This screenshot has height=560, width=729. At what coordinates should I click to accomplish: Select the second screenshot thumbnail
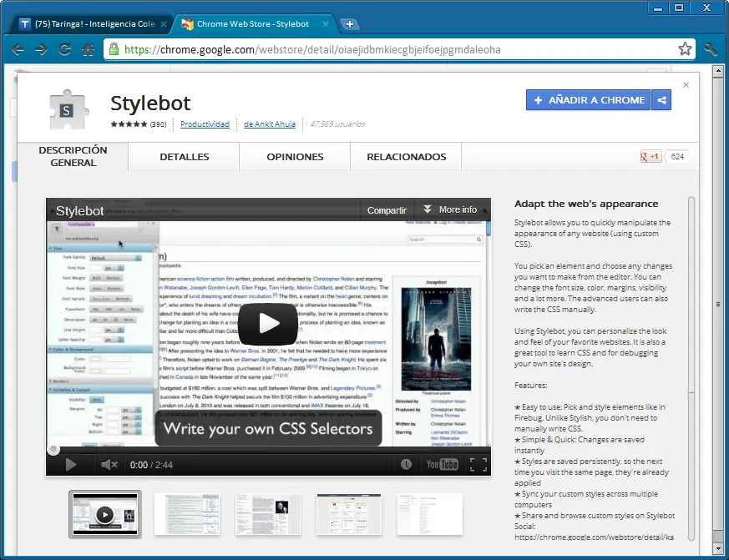(186, 514)
